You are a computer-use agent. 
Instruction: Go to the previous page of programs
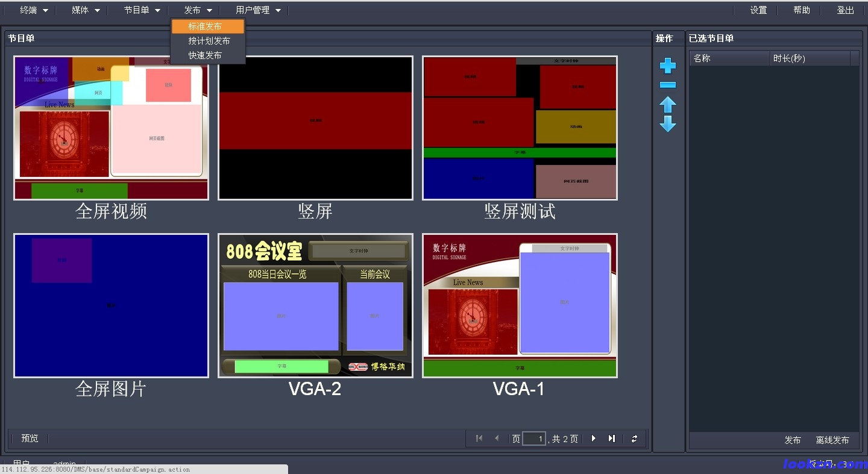pos(497,438)
